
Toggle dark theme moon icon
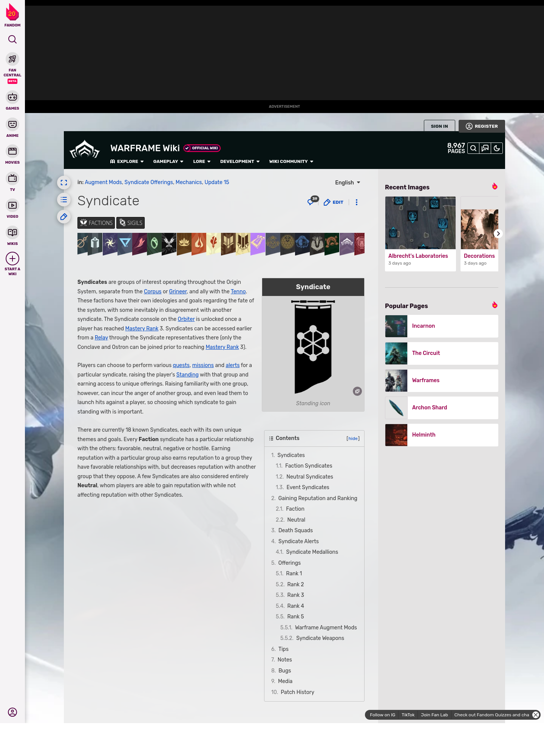497,148
